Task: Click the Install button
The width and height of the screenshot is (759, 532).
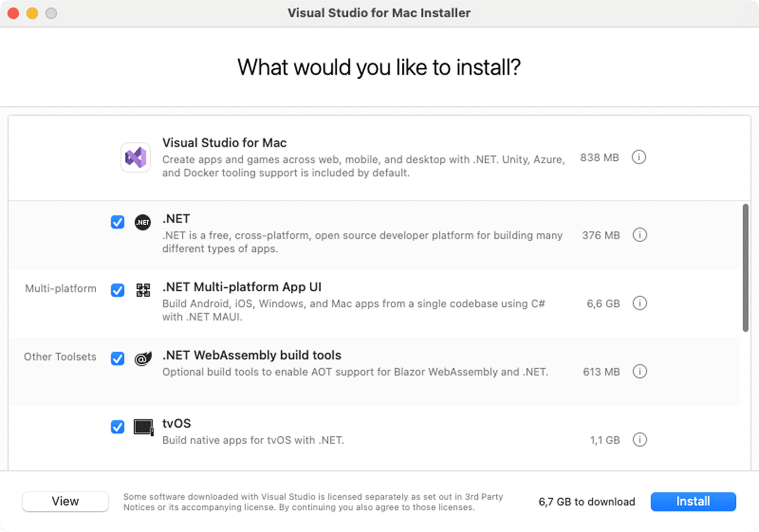Action: 693,501
